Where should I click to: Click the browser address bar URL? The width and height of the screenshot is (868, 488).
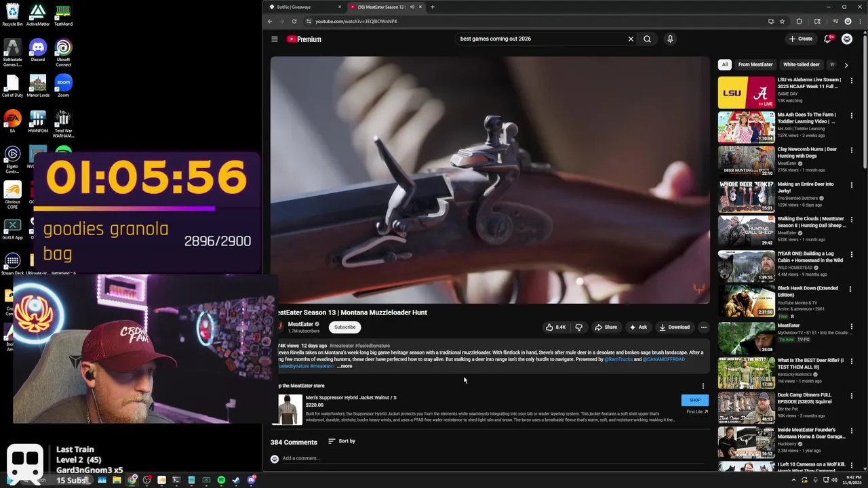point(356,21)
